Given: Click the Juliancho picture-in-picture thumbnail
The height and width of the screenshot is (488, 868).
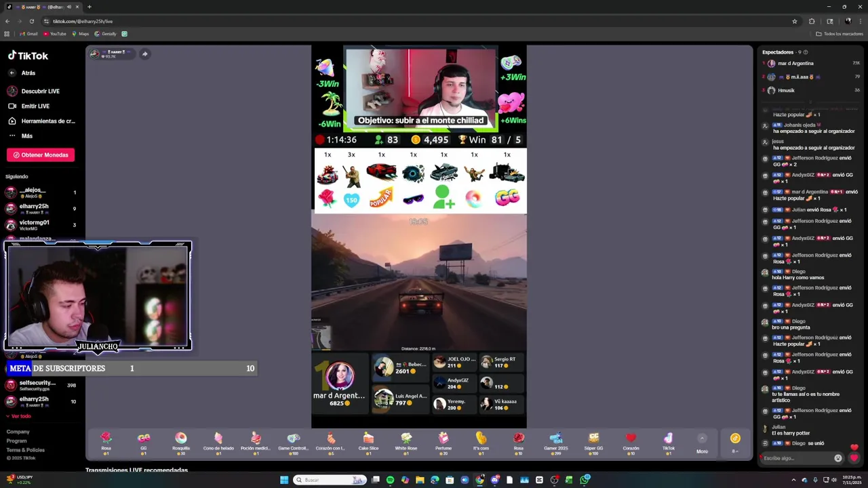Looking at the screenshot, I should click(x=98, y=296).
